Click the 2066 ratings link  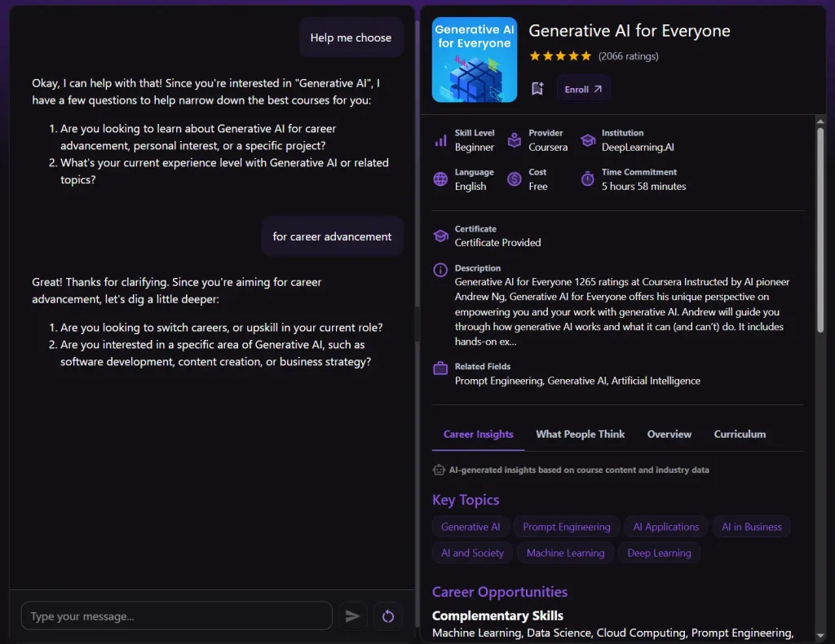(627, 55)
